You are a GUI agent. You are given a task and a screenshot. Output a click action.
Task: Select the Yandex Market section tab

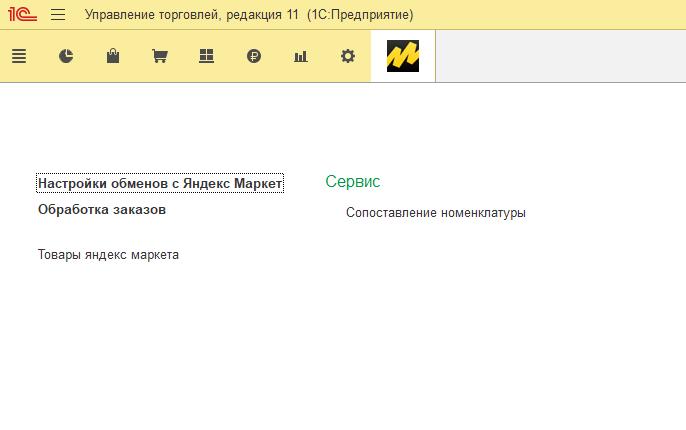403,56
